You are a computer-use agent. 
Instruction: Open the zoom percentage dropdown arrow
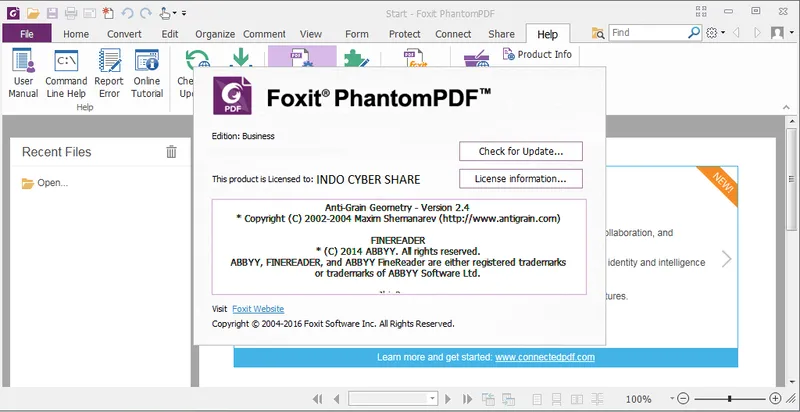pyautogui.click(x=672, y=398)
